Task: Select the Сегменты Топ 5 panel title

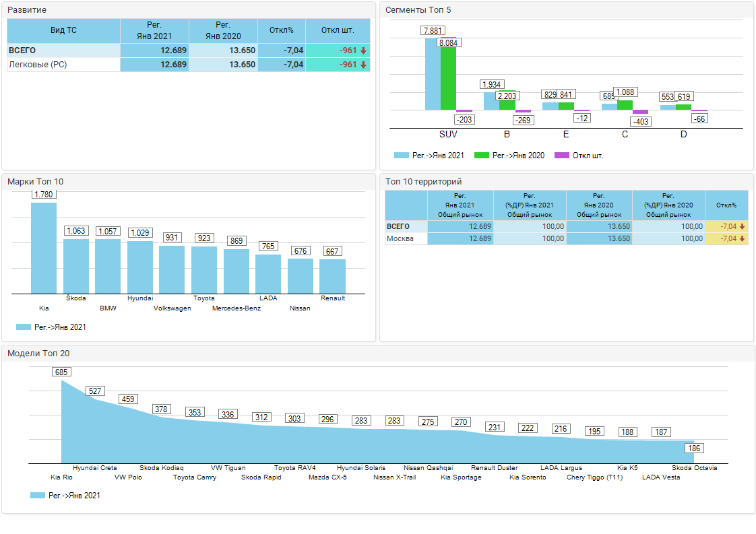Action: 418,10
